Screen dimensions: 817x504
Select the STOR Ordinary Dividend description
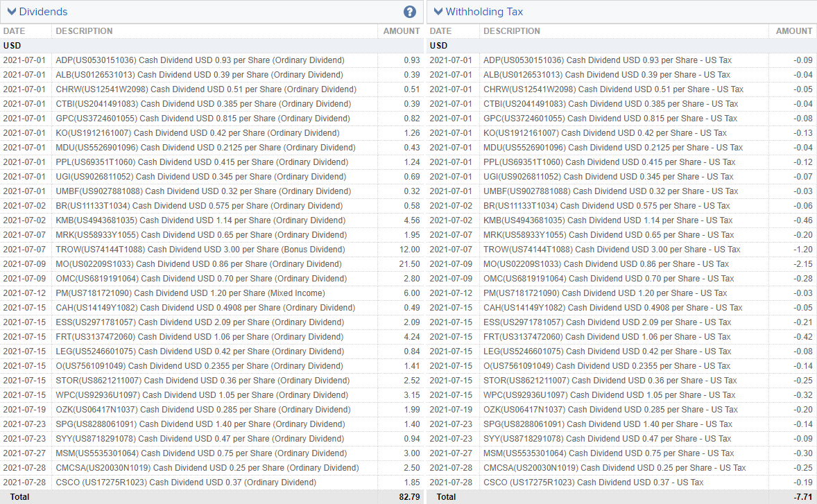pyautogui.click(x=203, y=381)
